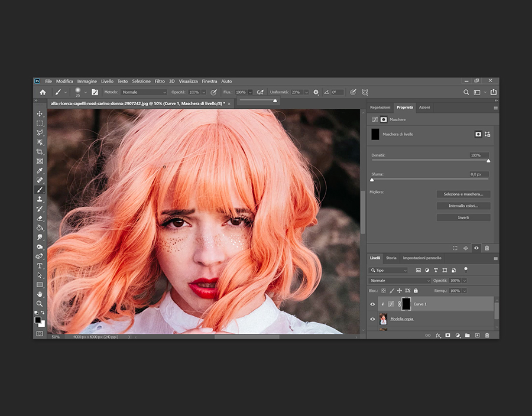The height and width of the screenshot is (416, 532).
Task: Open the Filtro menu
Action: point(160,81)
